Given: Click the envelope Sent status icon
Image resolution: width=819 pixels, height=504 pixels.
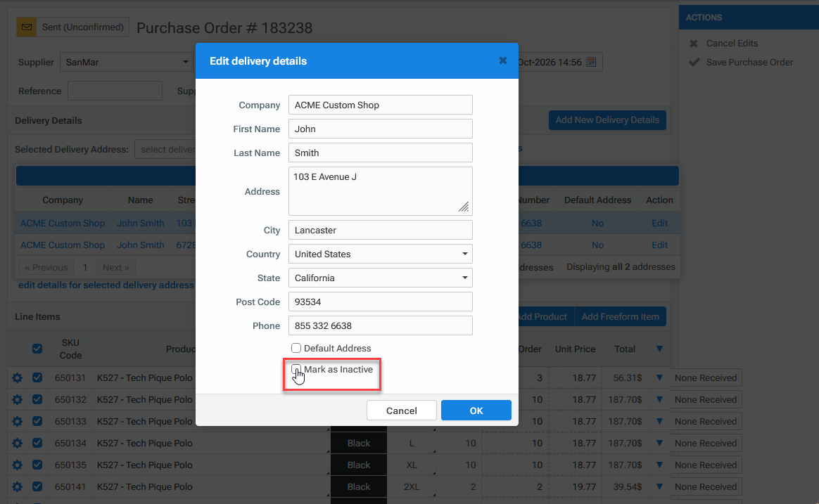Looking at the screenshot, I should pyautogui.click(x=27, y=27).
